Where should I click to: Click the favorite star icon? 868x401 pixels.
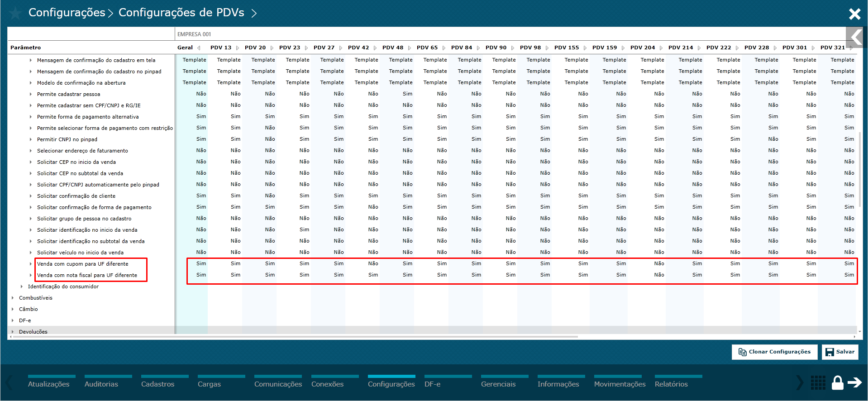pyautogui.click(x=15, y=13)
